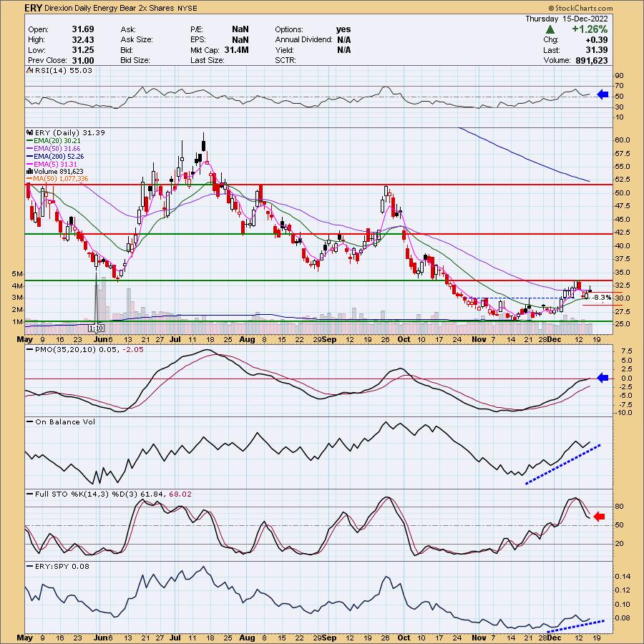
Task: Click the volume bars icon in the legend
Action: [29, 171]
